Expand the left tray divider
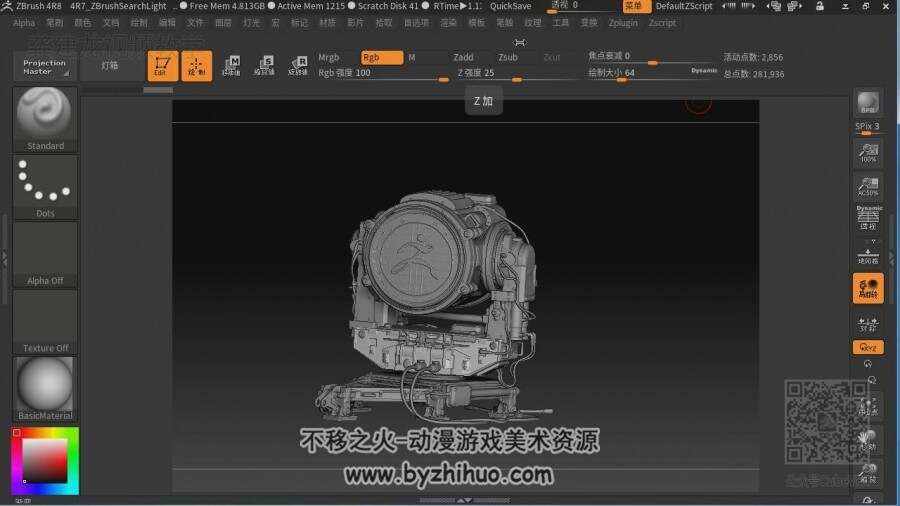Screen dimensions: 900x506 [5, 258]
